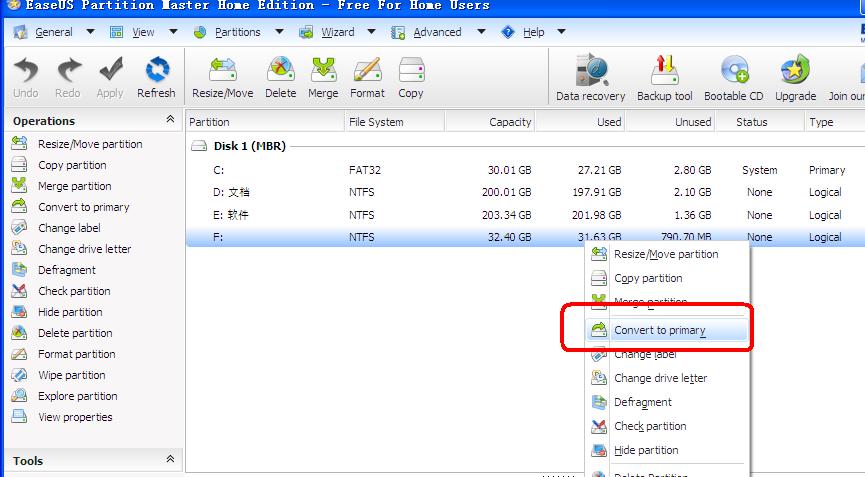
Task: Choose Resize/Move partition in context menu
Action: 667,254
